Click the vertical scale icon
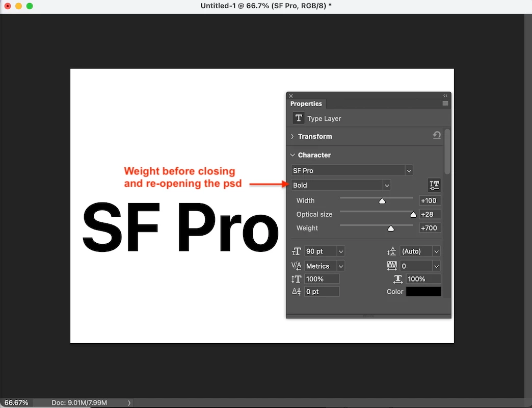Image resolution: width=532 pixels, height=408 pixels. coord(296,279)
